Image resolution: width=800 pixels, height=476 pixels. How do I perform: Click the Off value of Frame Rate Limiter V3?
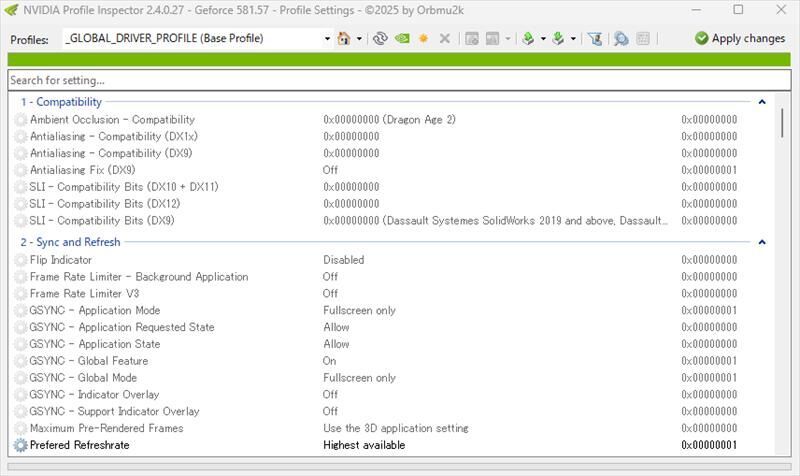coord(330,293)
